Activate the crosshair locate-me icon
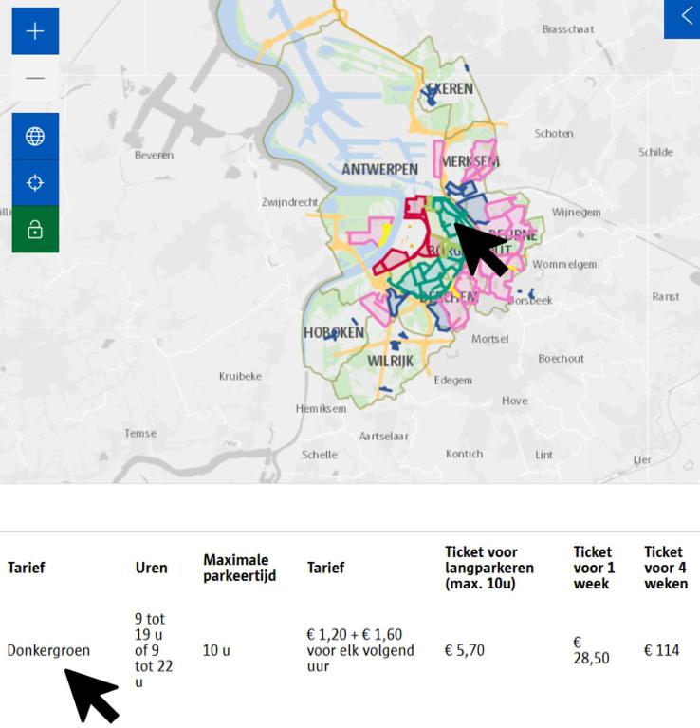The image size is (700, 728). point(35,183)
